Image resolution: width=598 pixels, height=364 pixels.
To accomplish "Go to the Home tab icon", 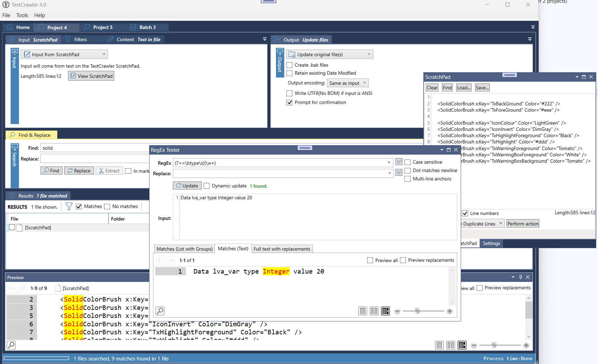I will (10, 27).
